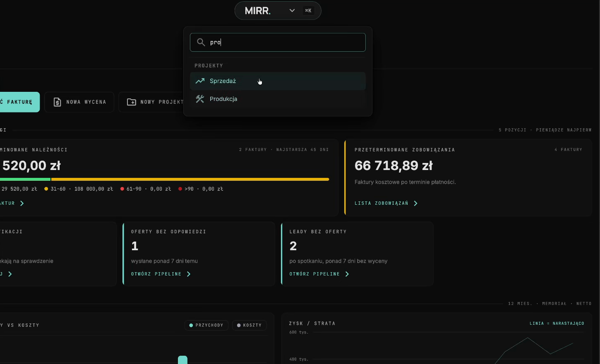The height and width of the screenshot is (364, 600).
Task: Click the ⌘K shortcut badge
Action: coord(308,11)
